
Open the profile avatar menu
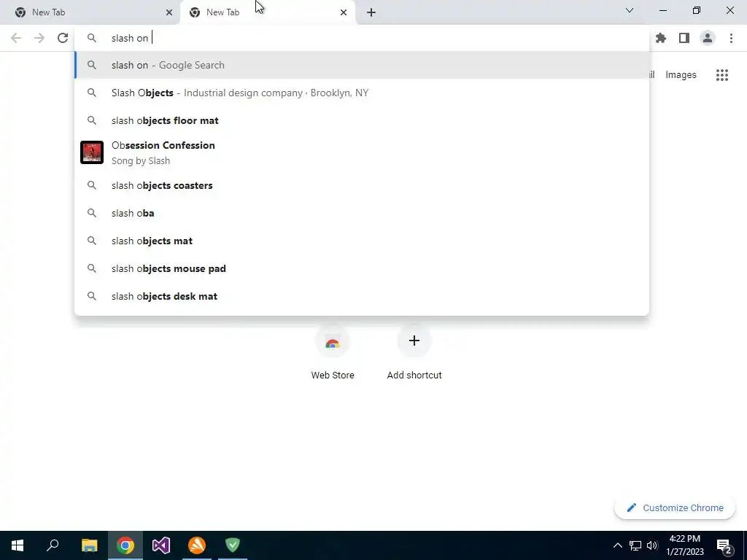(x=708, y=38)
